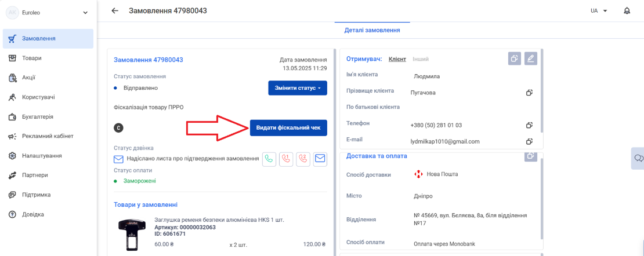The width and height of the screenshot is (644, 256).
Task: Click the Доставка та оплата heading
Action: pos(377,156)
